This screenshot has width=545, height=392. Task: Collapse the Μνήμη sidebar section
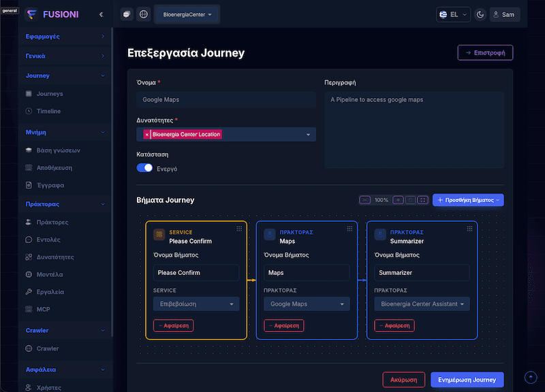pyautogui.click(x=65, y=132)
